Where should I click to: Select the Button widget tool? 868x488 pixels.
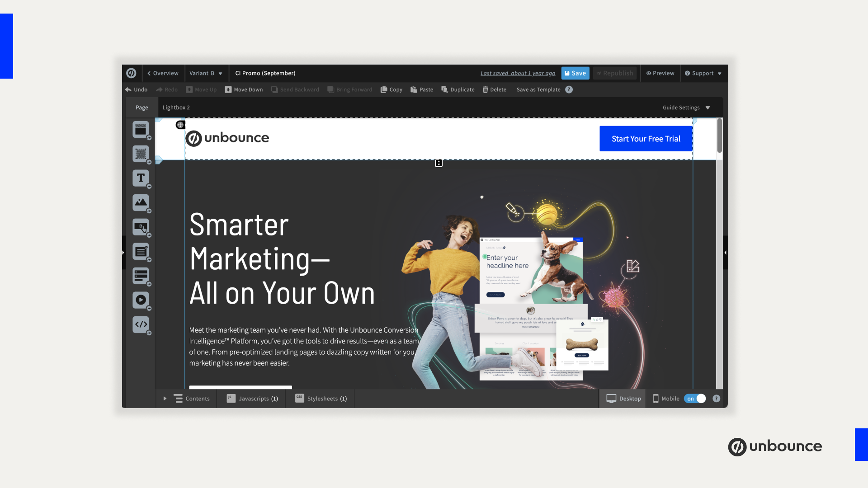tap(141, 227)
